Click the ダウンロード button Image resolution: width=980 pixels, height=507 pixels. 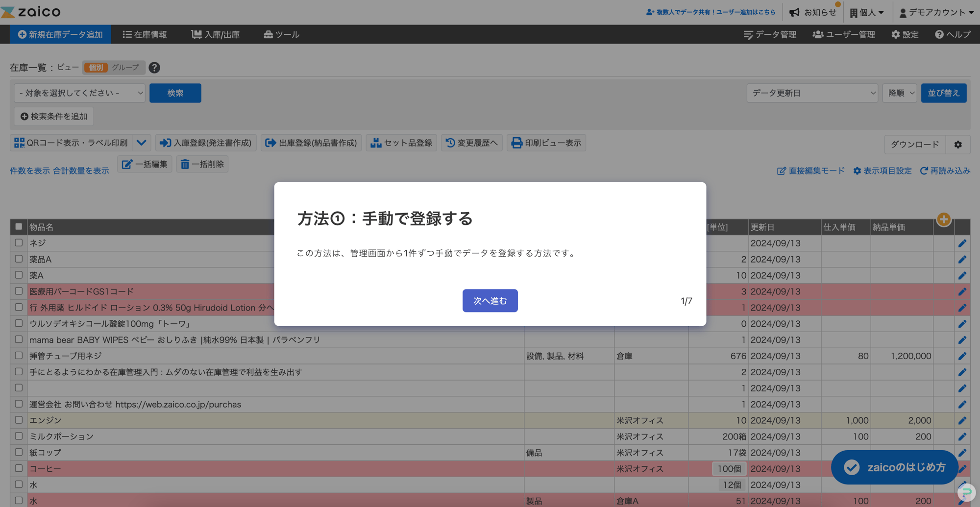coord(915,144)
